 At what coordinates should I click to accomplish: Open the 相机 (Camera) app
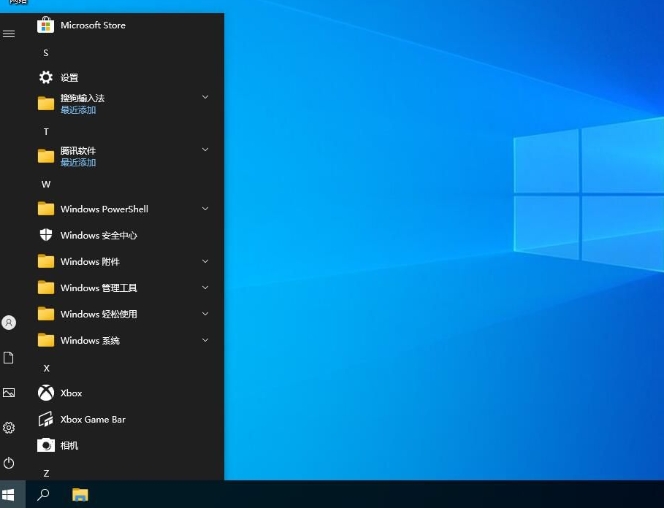point(68,446)
